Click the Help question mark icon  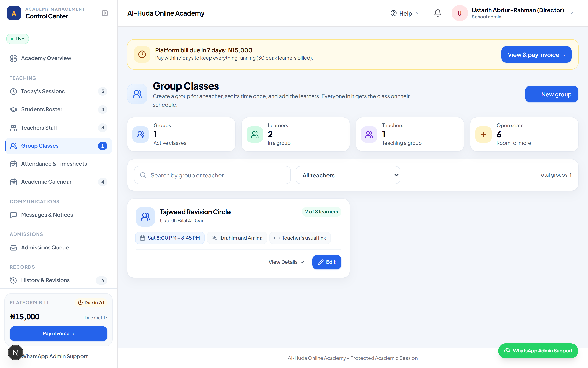tap(394, 13)
